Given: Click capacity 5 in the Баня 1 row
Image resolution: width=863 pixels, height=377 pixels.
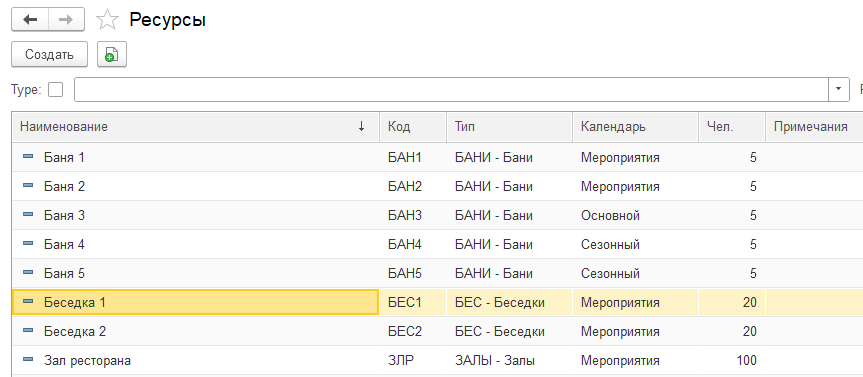Looking at the screenshot, I should 753,157.
